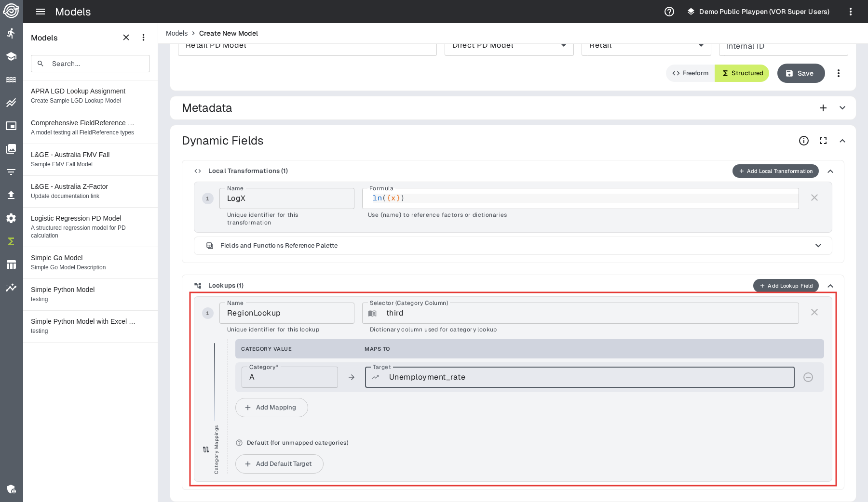Image resolution: width=868 pixels, height=502 pixels.
Task: Switch to Structured mode
Action: point(742,73)
